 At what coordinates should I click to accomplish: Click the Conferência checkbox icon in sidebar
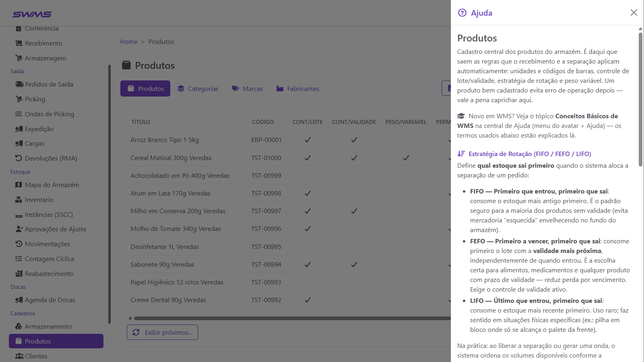[19, 29]
